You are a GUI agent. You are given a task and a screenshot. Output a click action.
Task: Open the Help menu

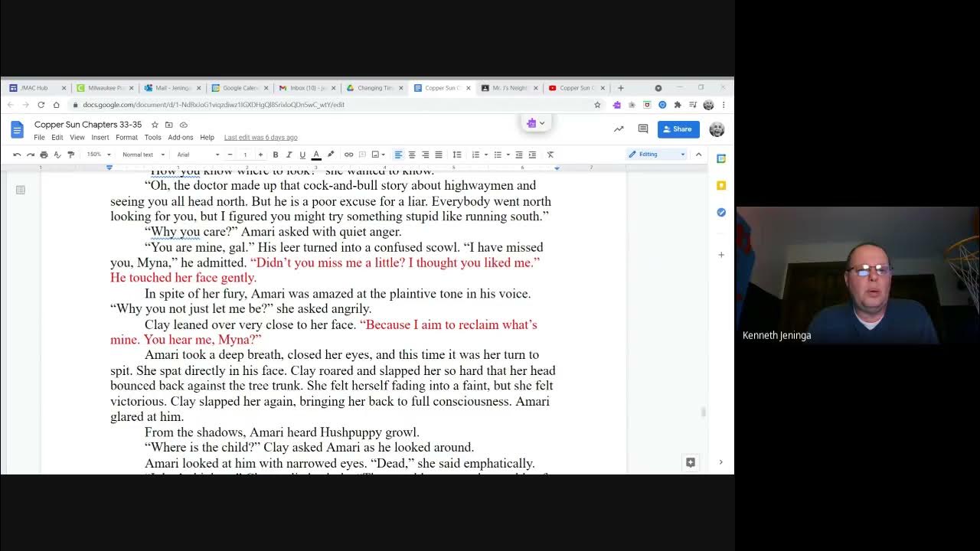pyautogui.click(x=207, y=138)
